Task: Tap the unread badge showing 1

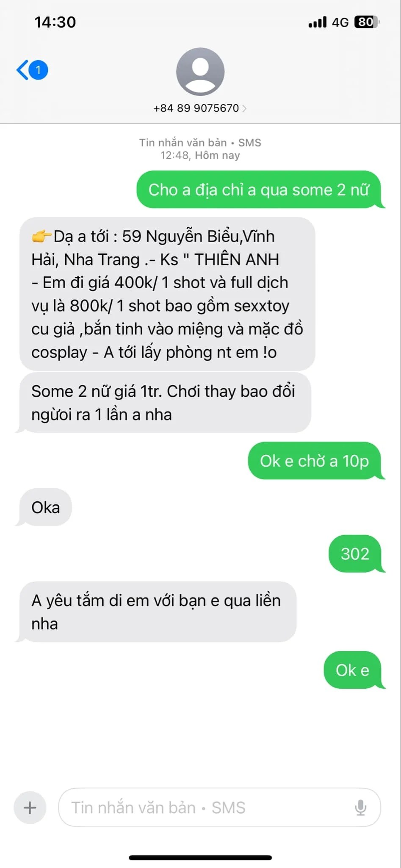Action: (x=38, y=70)
